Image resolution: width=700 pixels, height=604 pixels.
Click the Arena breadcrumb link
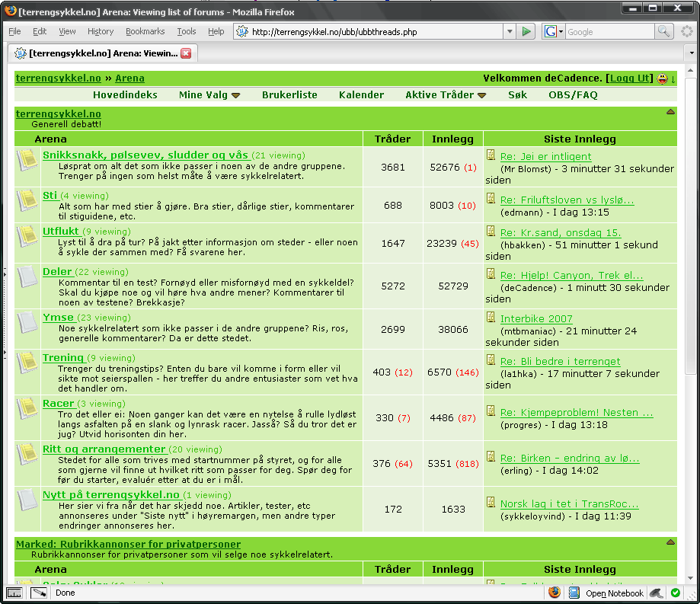(130, 78)
